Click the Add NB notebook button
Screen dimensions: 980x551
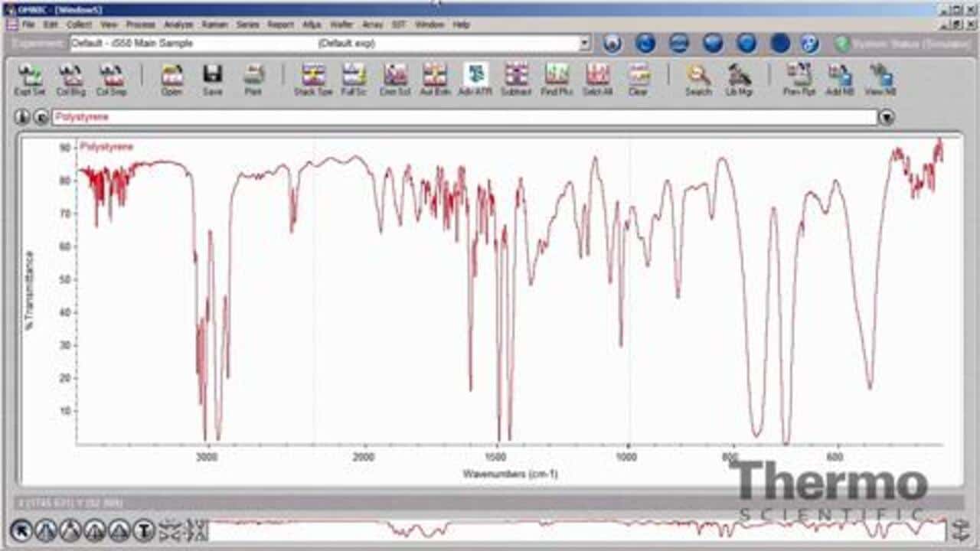840,80
